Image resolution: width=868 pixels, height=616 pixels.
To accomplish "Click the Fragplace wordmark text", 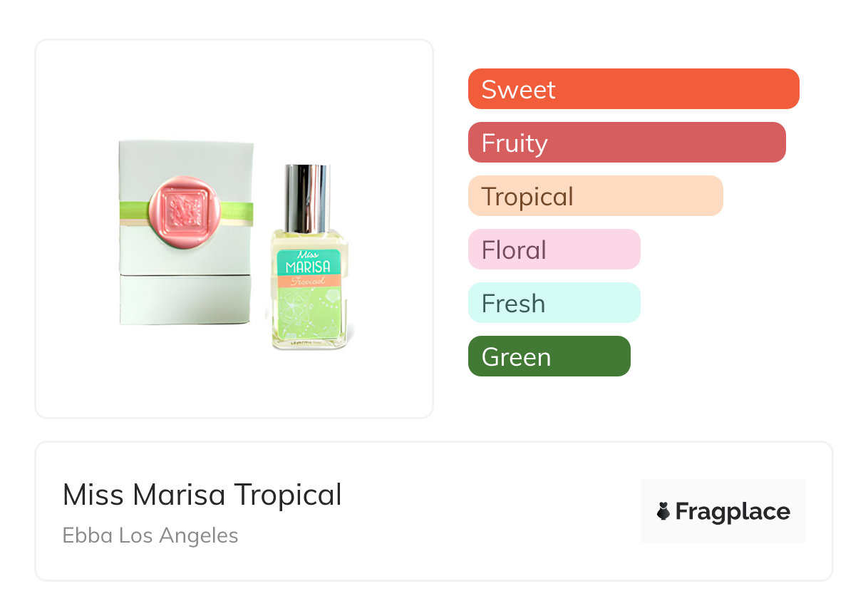I will (733, 512).
